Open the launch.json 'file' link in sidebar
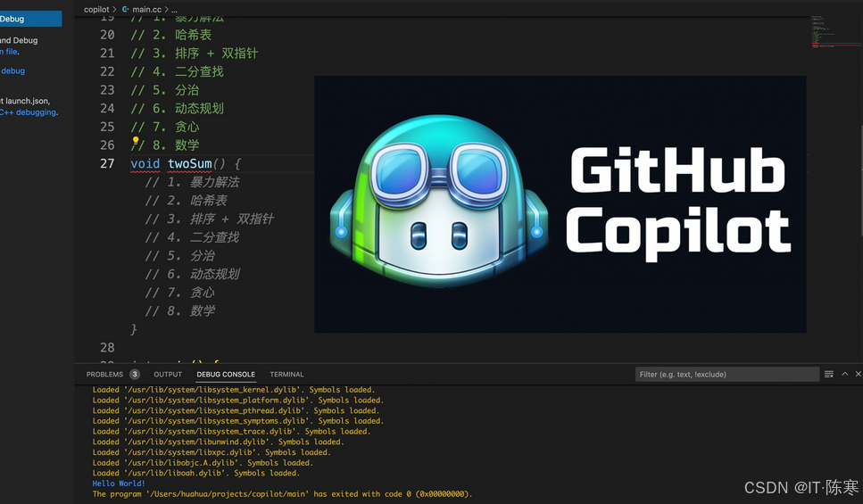Viewport: 863px width, 504px height. (11, 52)
